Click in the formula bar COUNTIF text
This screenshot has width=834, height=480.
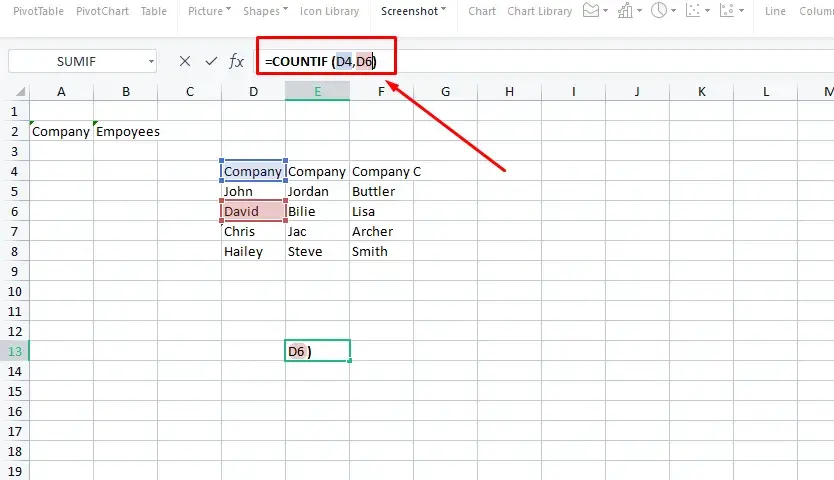coord(321,62)
